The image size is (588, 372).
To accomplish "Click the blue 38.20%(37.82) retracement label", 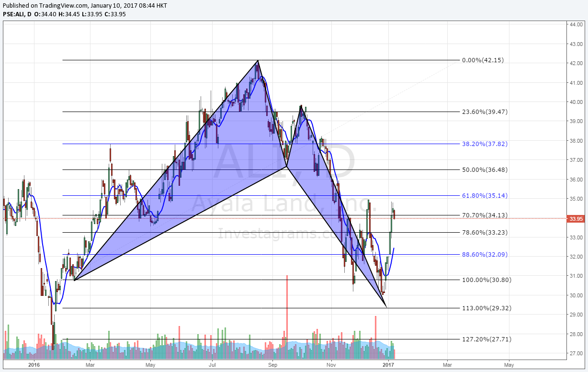I will pos(484,143).
